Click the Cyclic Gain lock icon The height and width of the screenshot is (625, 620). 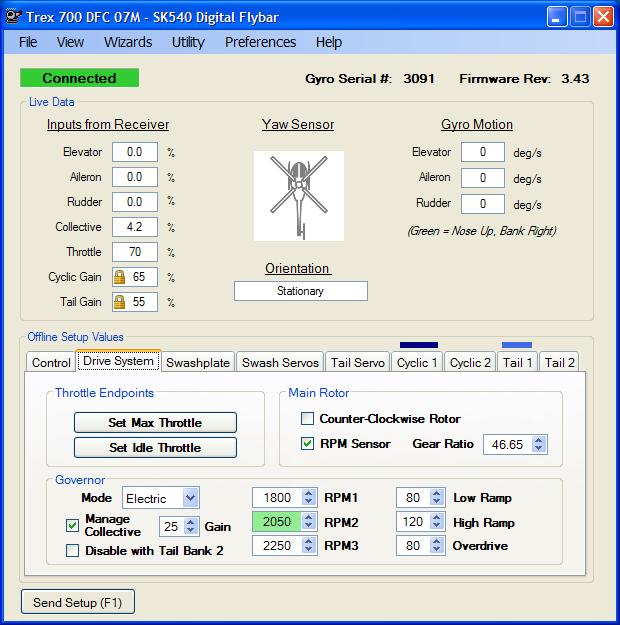[x=119, y=277]
